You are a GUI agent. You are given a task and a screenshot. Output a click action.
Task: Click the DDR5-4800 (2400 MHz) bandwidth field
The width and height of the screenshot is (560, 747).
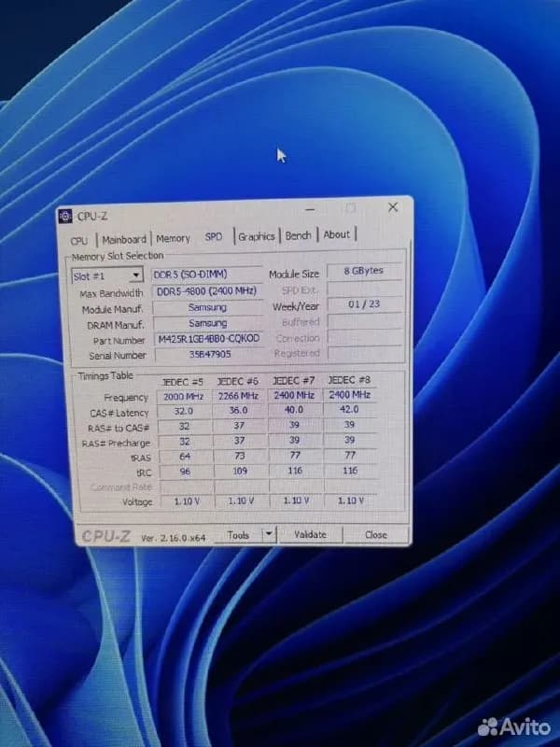tap(206, 290)
